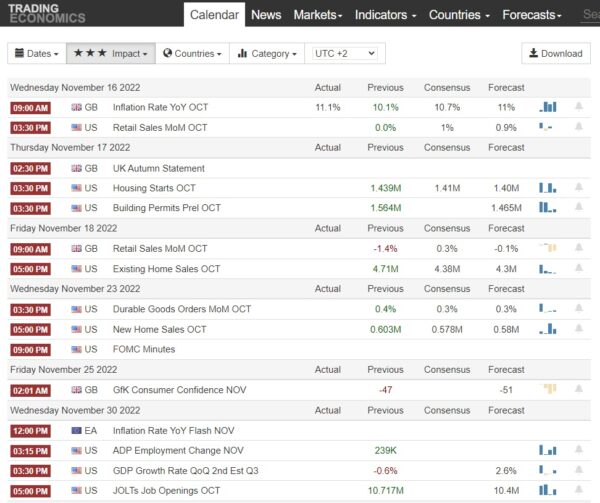
Task: Click the chart icon for Existing Home Sales OCT
Action: pyautogui.click(x=548, y=269)
